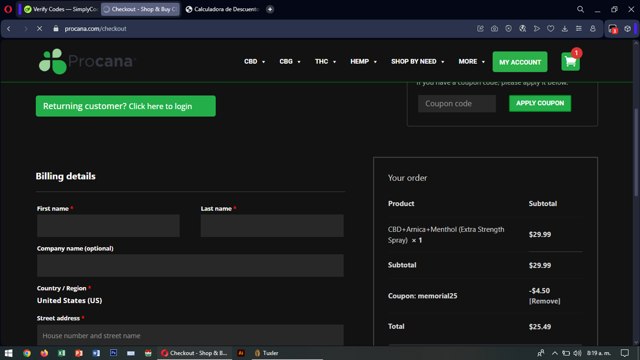Open Excel from the taskbar

tap(62, 353)
